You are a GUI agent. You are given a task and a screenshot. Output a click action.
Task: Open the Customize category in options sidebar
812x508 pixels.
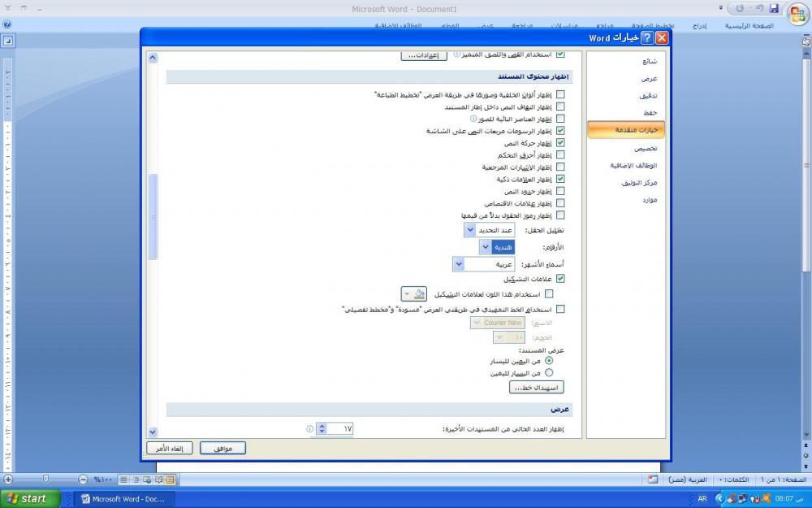tap(626, 148)
